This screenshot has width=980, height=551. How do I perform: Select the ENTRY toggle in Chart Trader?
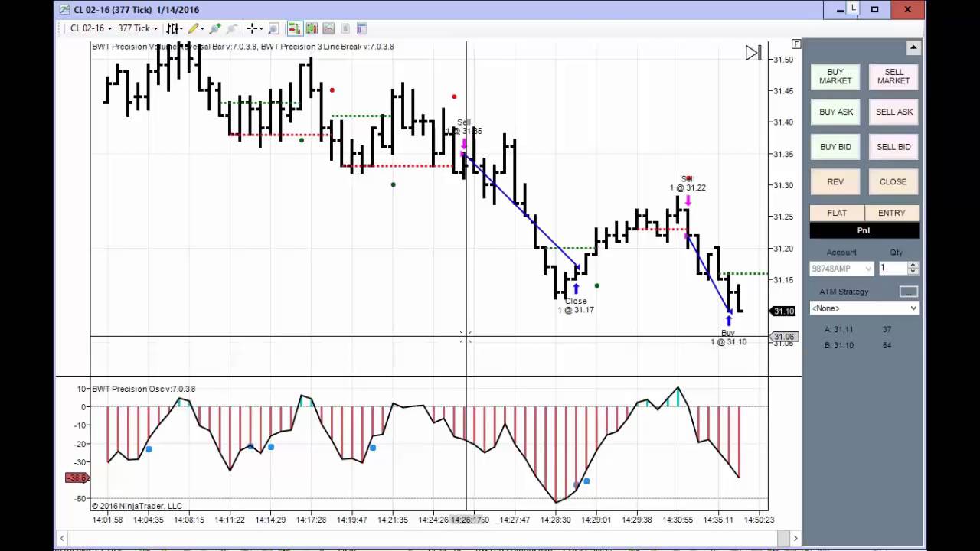point(892,213)
